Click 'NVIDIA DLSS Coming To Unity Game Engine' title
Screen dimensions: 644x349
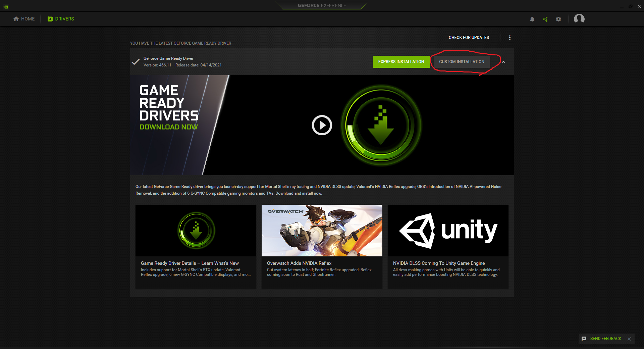[x=439, y=263]
